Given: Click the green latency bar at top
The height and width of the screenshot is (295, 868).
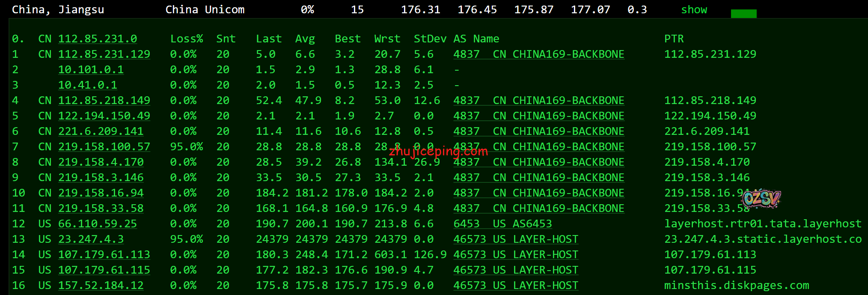Looking at the screenshot, I should 743,14.
